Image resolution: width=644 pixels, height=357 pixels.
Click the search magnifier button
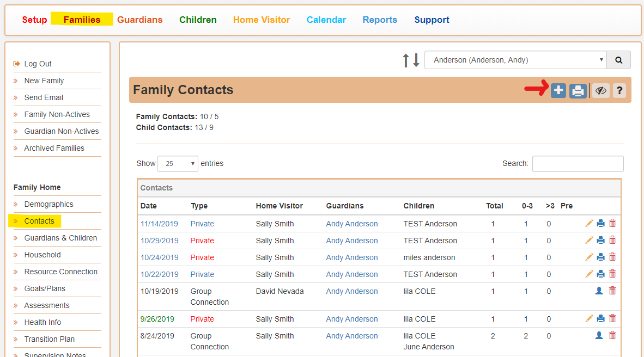[618, 60]
